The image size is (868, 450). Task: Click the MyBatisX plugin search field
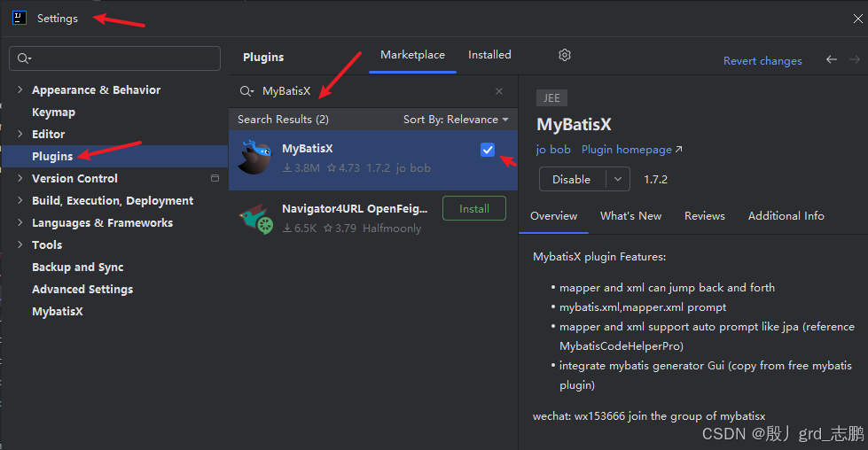pos(373,91)
